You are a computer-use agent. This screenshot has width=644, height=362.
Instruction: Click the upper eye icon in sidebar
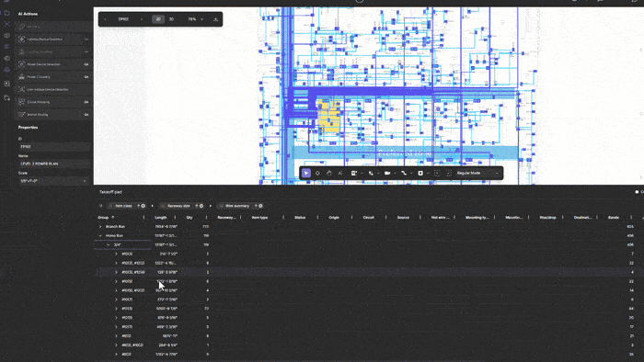click(x=7, y=36)
